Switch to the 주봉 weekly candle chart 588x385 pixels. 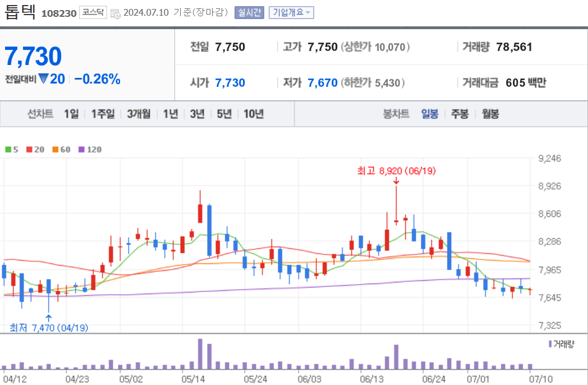click(460, 113)
